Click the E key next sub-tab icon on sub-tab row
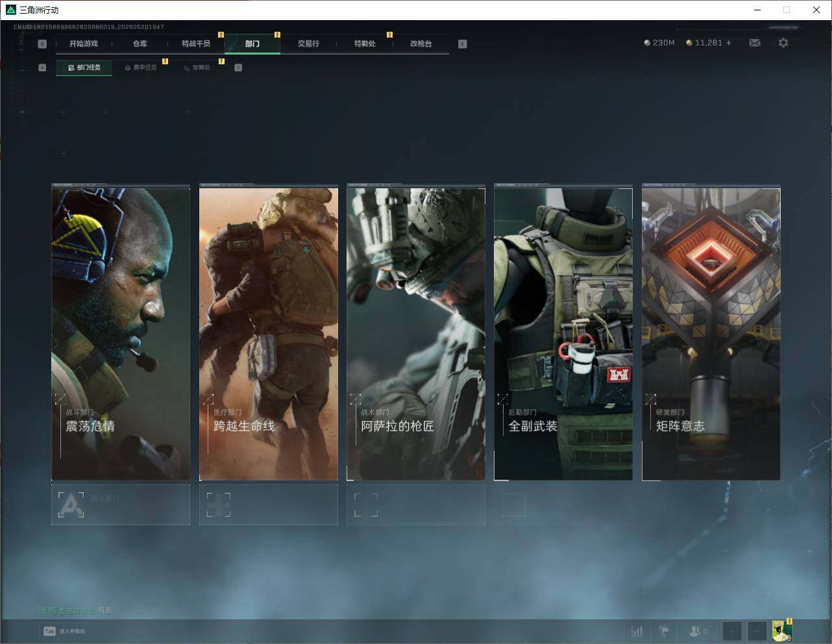This screenshot has height=644, width=832. coord(238,68)
